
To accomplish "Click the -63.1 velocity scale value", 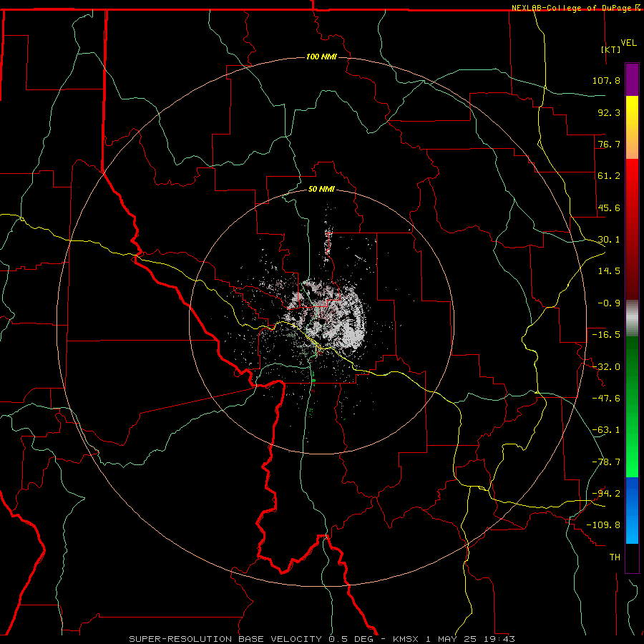I will (606, 430).
